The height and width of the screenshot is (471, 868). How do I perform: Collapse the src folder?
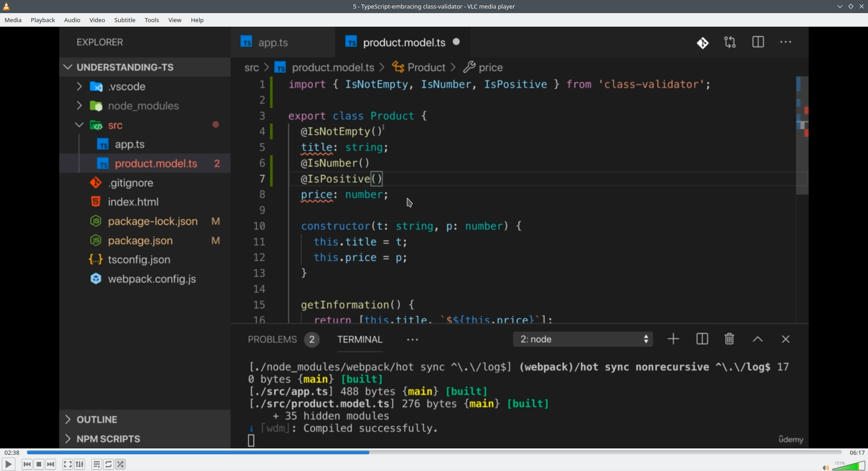pos(145,125)
